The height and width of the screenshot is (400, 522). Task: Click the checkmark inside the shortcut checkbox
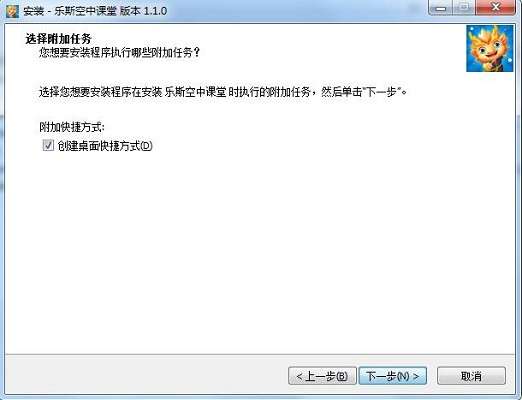pos(48,145)
